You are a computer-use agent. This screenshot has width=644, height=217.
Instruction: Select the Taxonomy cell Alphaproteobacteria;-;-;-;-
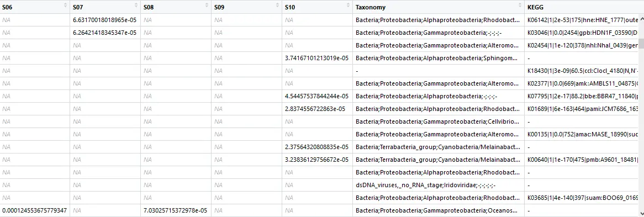(x=439, y=96)
